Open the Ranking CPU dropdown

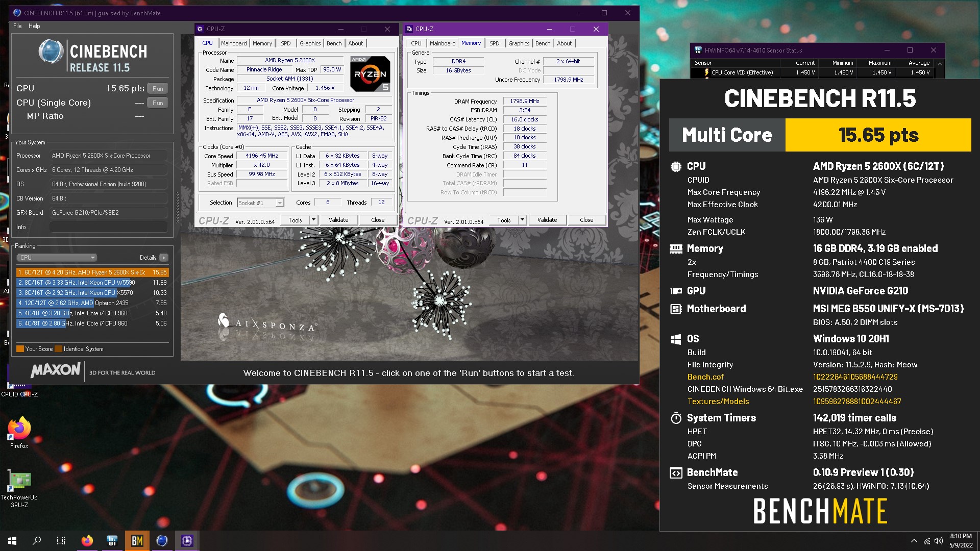56,258
